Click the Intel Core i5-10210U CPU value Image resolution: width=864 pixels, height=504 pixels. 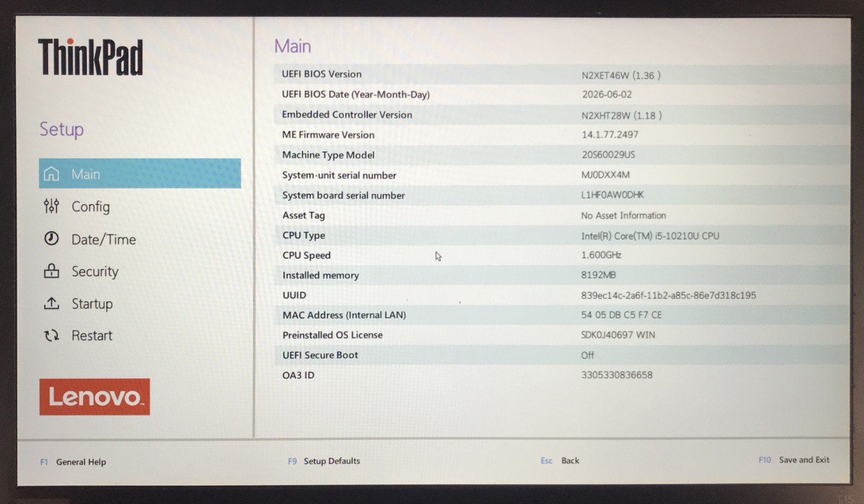pyautogui.click(x=650, y=236)
